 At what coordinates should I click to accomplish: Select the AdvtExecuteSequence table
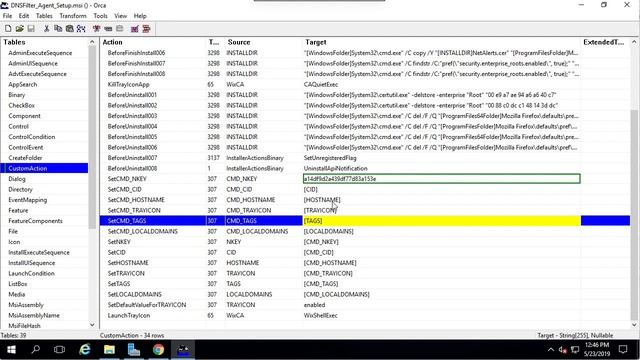point(37,74)
